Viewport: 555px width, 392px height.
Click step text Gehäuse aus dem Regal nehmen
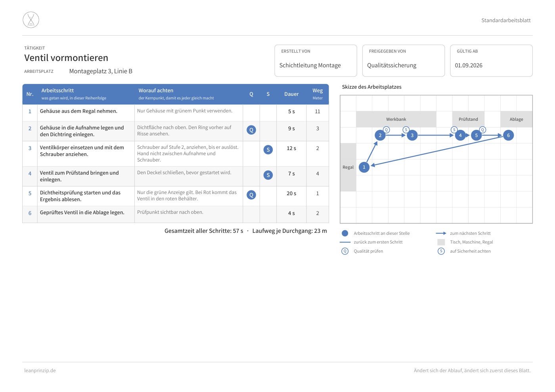(78, 111)
